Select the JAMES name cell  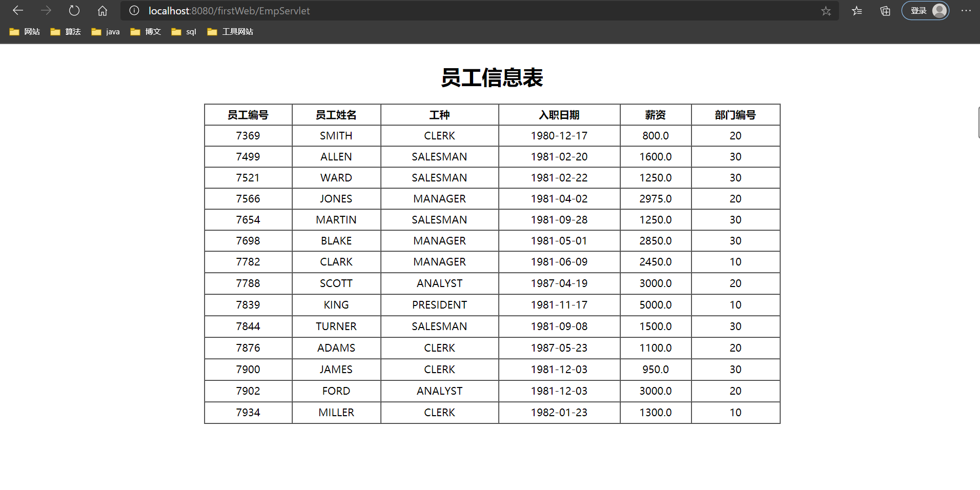pyautogui.click(x=336, y=370)
